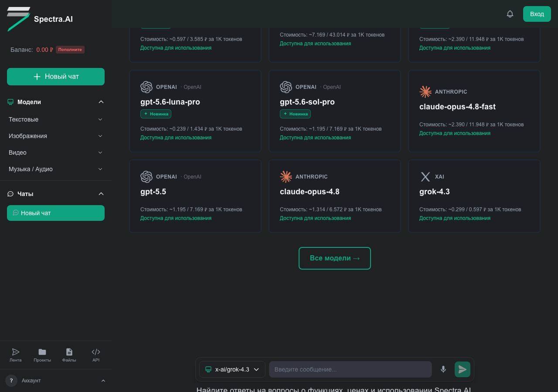Focus the Введите сообщение message field
The image size is (558, 392).
350,369
